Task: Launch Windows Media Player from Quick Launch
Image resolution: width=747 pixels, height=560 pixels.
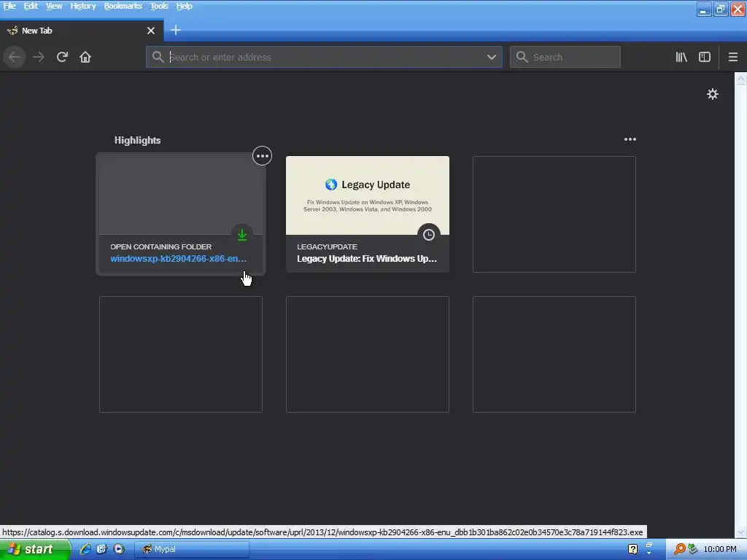Action: coord(119,549)
